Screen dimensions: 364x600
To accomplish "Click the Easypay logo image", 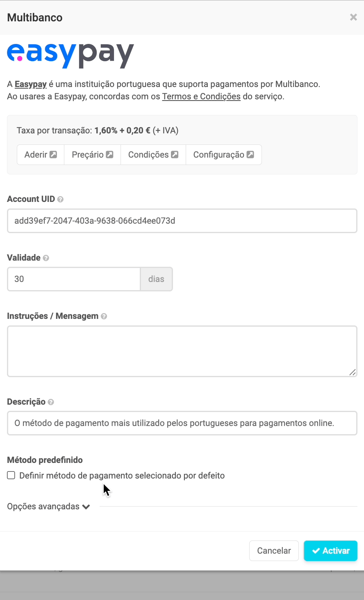I will [71, 55].
